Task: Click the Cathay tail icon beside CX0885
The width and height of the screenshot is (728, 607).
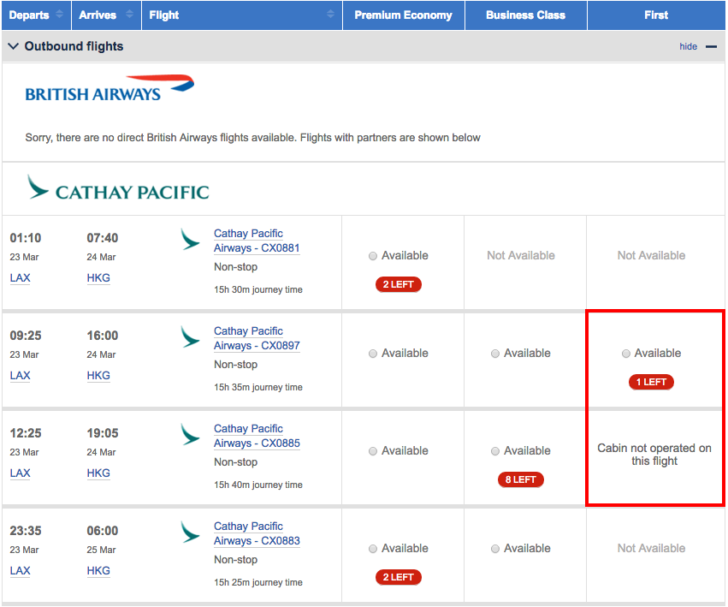Action: point(190,434)
